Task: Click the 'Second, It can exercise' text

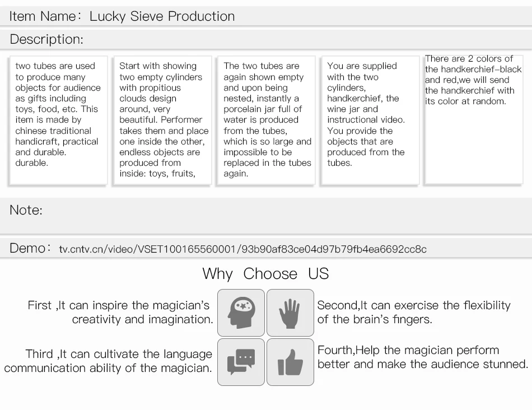Action: [x=414, y=312]
